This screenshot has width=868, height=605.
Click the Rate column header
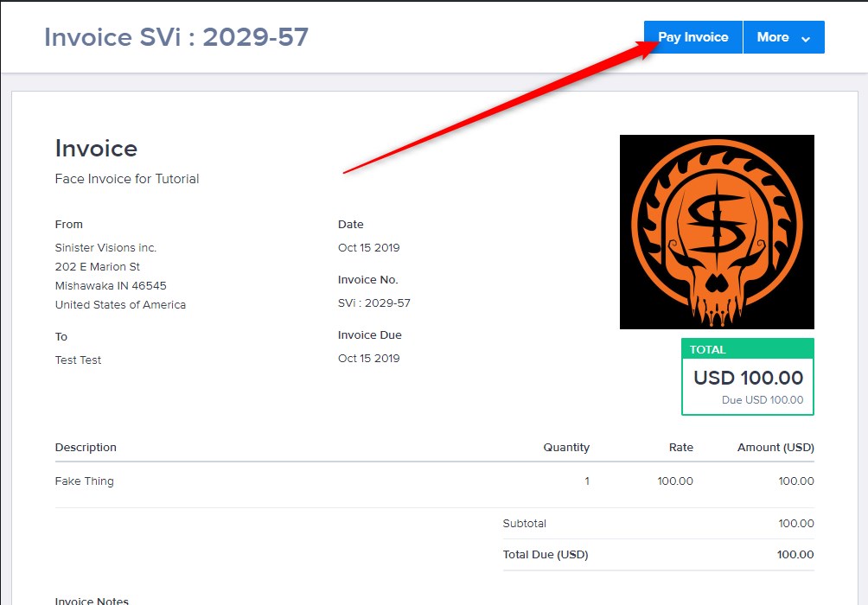(681, 447)
